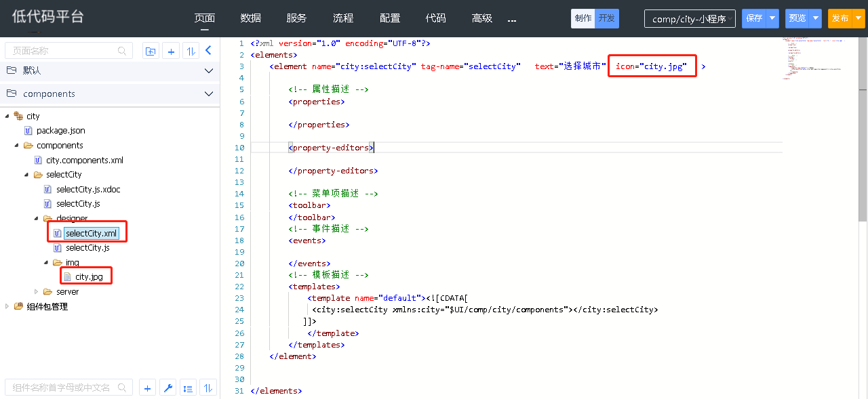Screen dimensions: 868x399
Task: Switch to 开发 mode
Action: [606, 19]
